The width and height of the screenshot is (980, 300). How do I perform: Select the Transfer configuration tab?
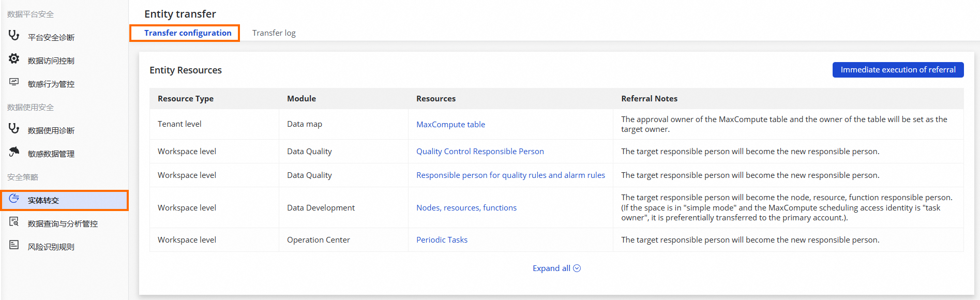click(x=188, y=33)
